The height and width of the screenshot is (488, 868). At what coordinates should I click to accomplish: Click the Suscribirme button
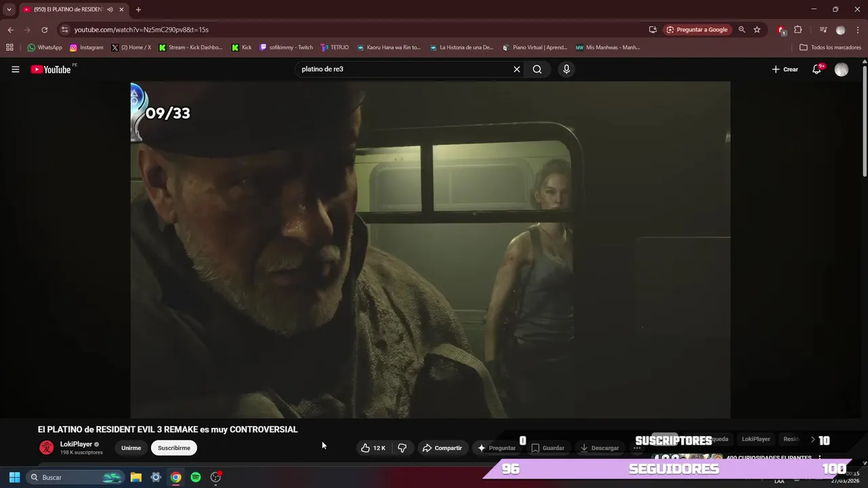[174, 448]
